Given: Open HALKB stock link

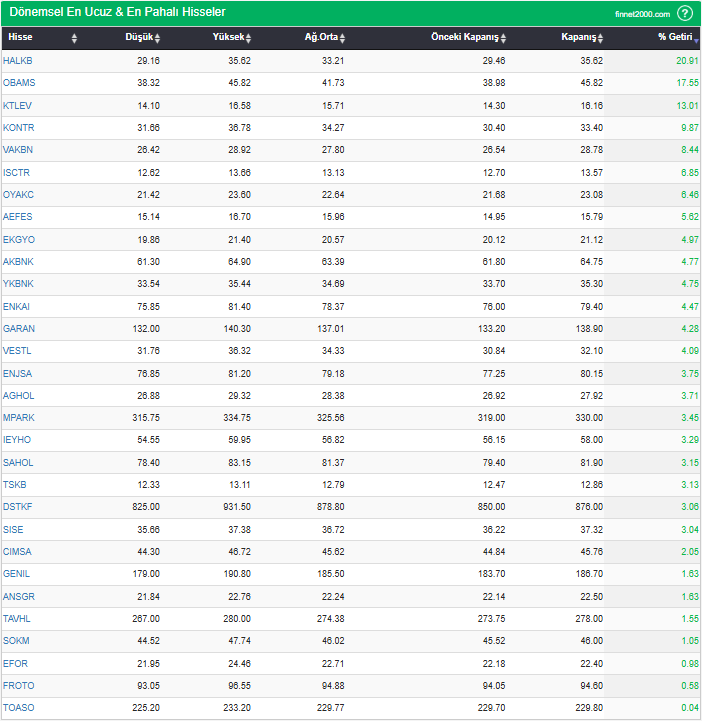Looking at the screenshot, I should [x=18, y=60].
